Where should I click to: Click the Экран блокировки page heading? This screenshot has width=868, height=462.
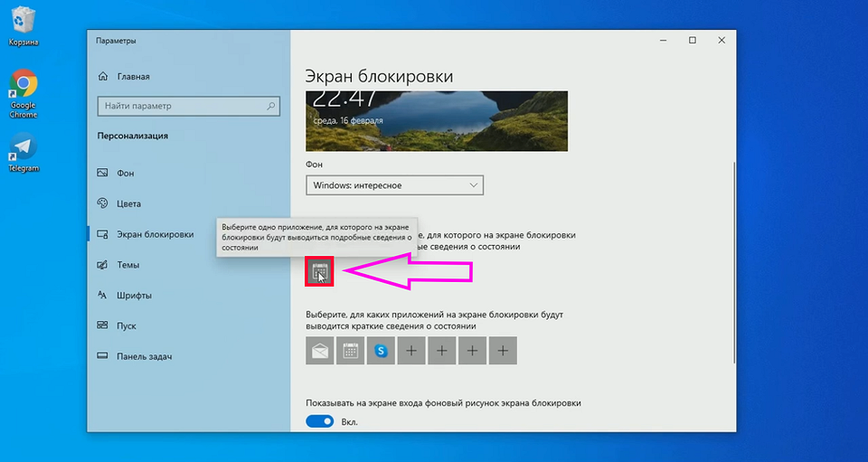coord(379,76)
